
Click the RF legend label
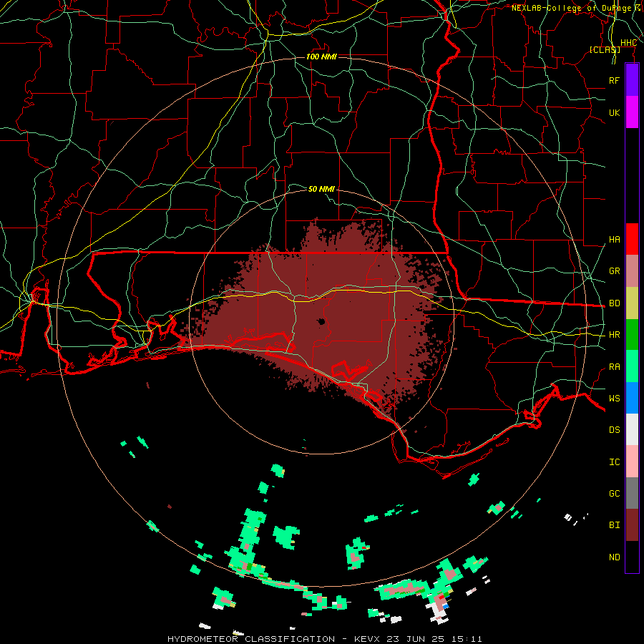pyautogui.click(x=614, y=80)
